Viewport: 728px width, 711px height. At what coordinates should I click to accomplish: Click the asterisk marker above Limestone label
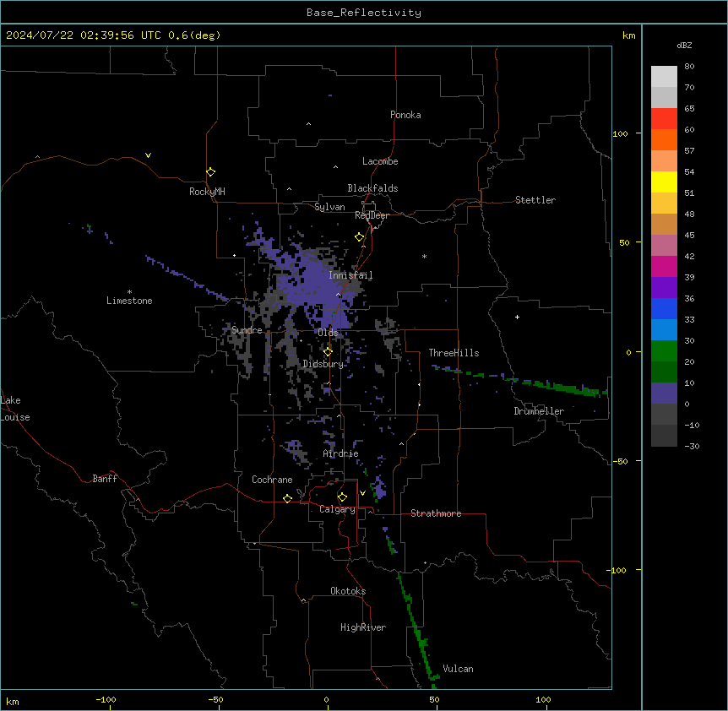click(x=129, y=292)
